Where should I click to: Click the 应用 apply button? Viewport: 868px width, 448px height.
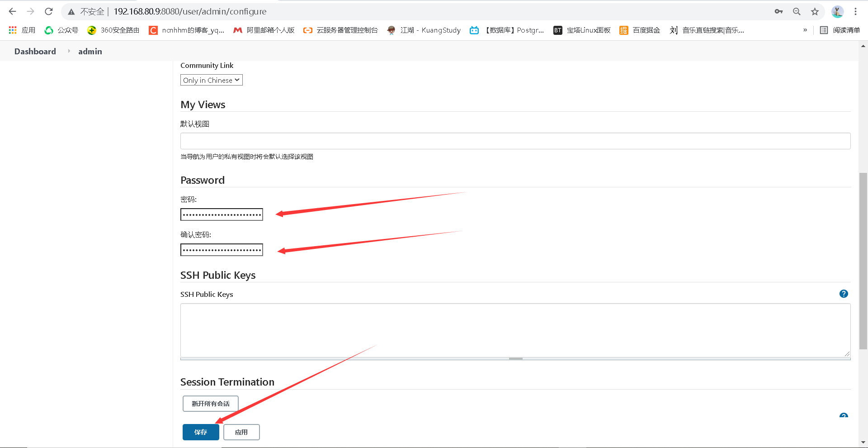241,432
